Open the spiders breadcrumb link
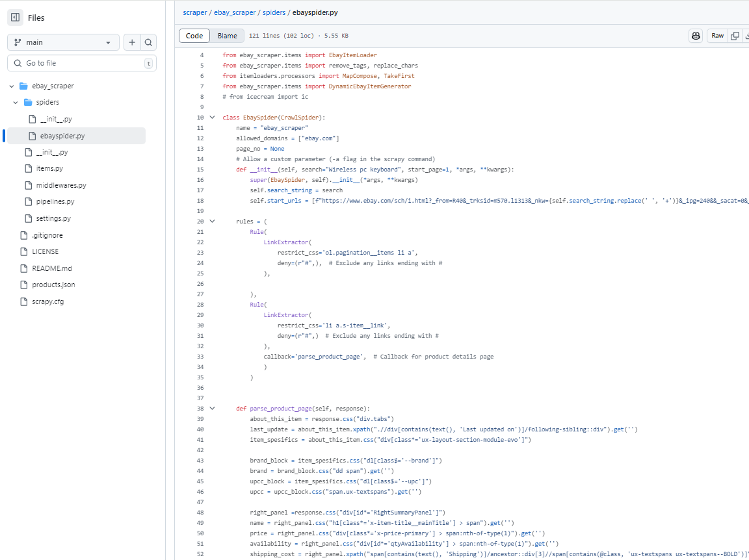This screenshot has width=749, height=560. coord(274,12)
